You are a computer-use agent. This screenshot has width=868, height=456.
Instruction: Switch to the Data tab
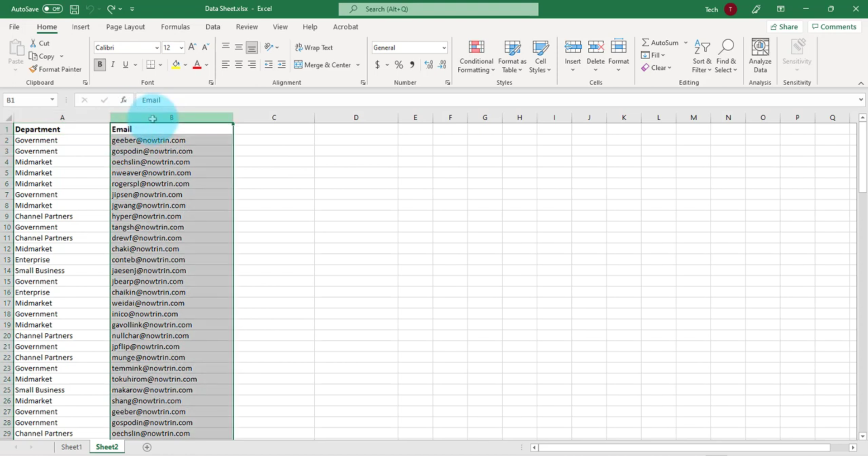(213, 27)
